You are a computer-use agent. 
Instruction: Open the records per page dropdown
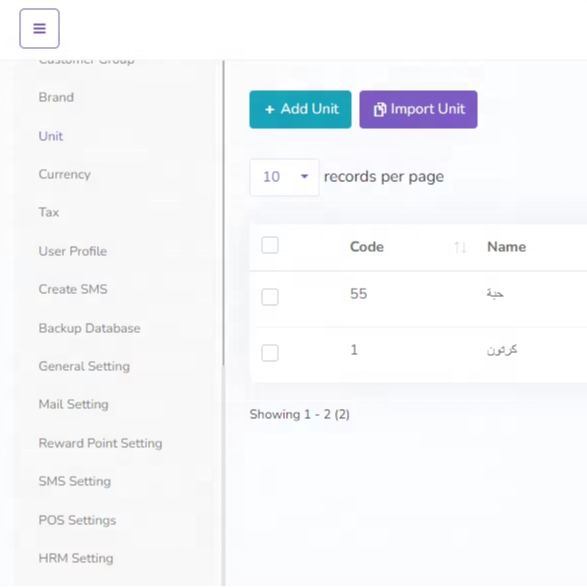tap(284, 177)
